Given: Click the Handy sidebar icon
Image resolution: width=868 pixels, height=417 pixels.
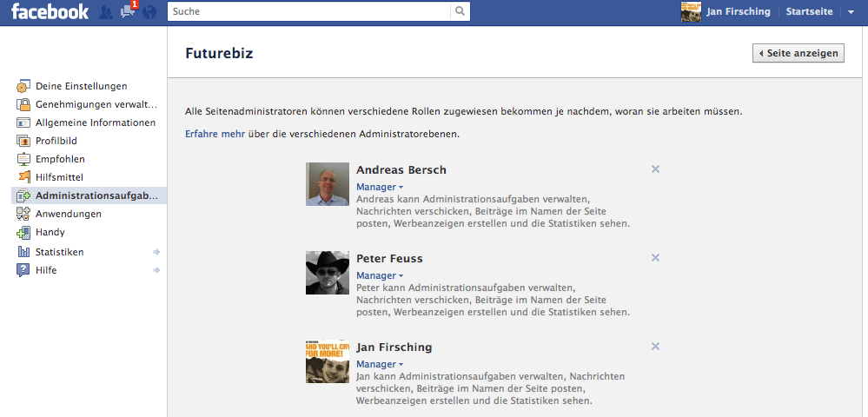Looking at the screenshot, I should (x=23, y=232).
